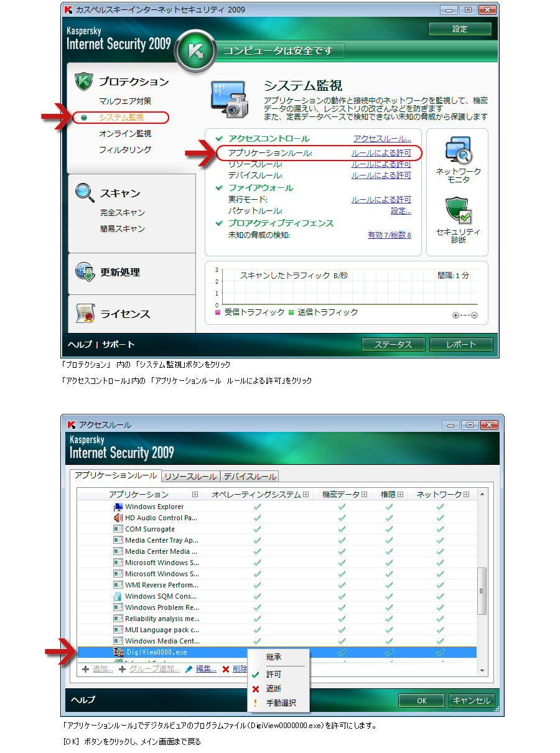
Task: Click the レポート button
Action: point(461,344)
